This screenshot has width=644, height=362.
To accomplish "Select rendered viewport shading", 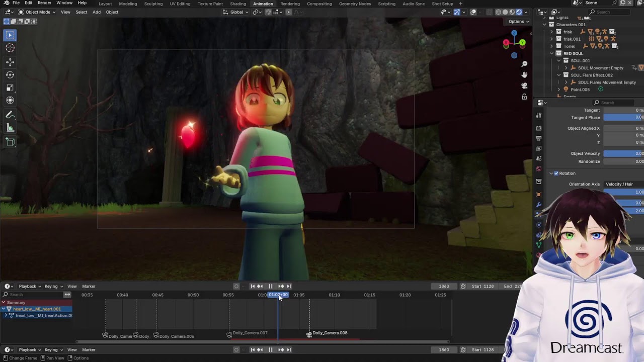I will click(519, 12).
